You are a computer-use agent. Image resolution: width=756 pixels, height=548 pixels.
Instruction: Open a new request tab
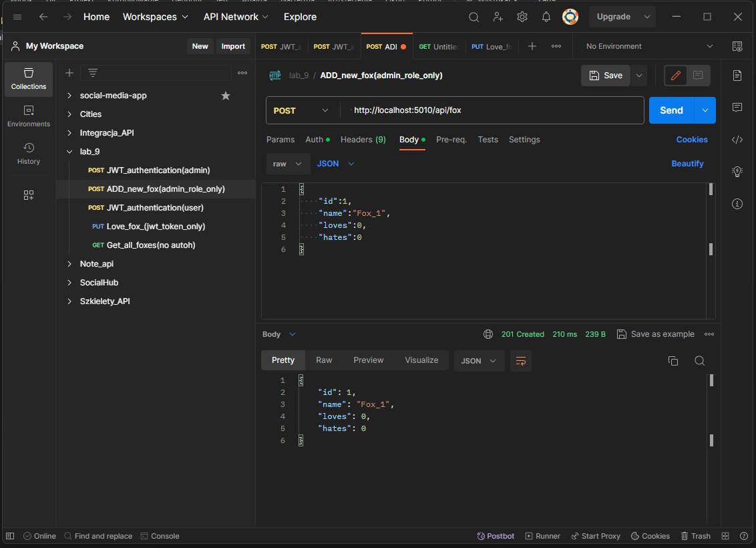[532, 46]
